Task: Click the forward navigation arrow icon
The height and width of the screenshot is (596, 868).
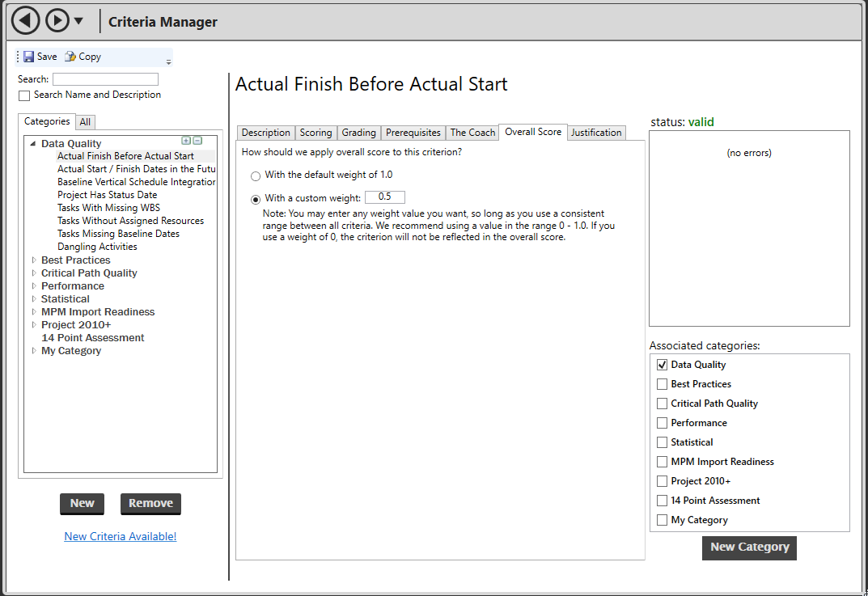Action: [57, 20]
